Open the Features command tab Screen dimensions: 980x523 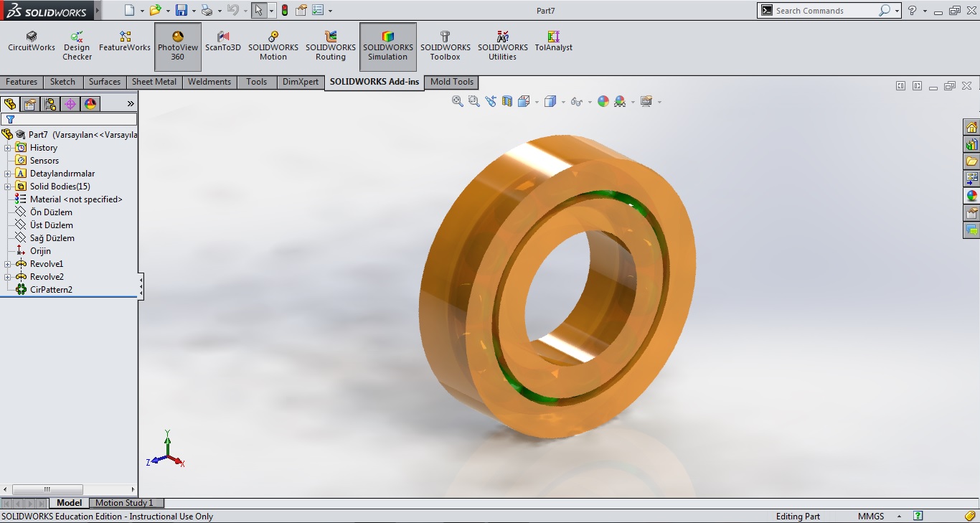[x=22, y=82]
